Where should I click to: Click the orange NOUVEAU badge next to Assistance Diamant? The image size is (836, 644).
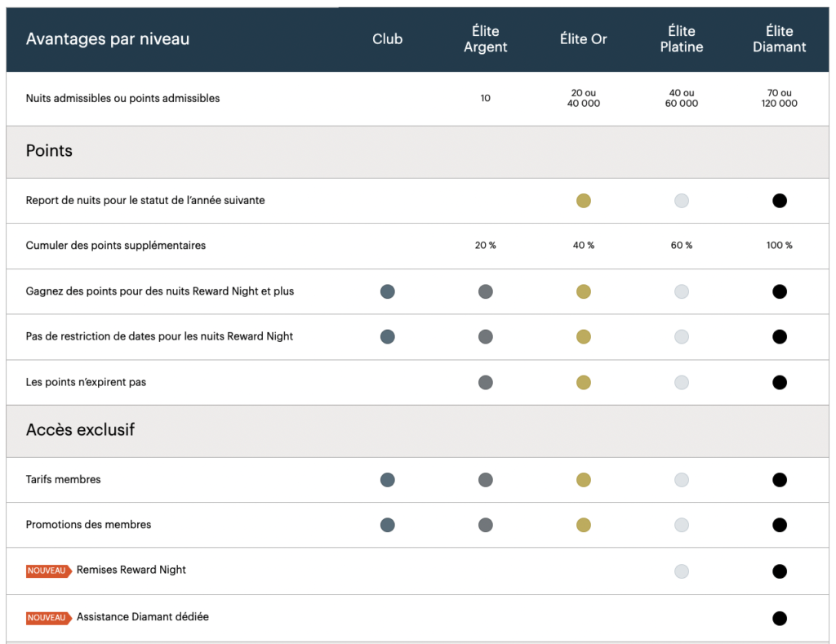pos(47,618)
